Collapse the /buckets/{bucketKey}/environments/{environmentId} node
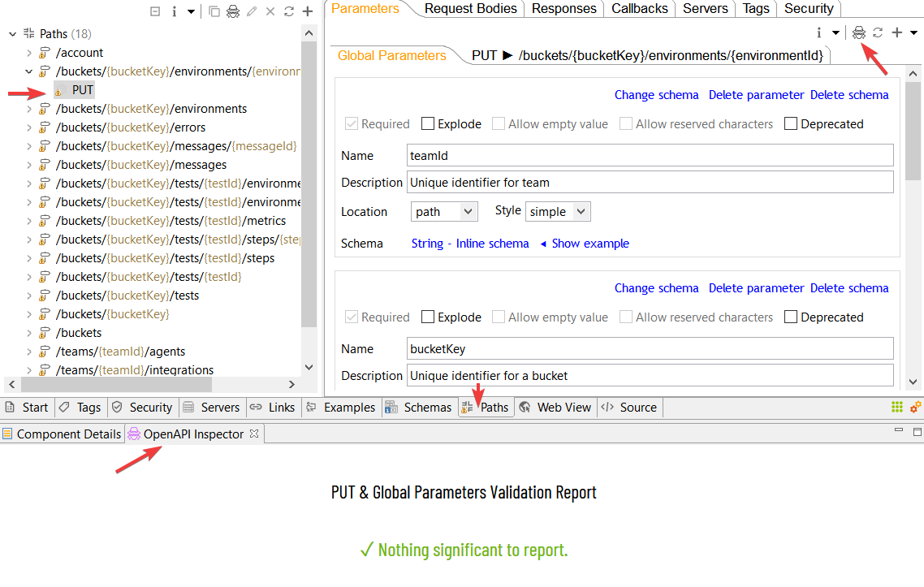The height and width of the screenshot is (587, 924). tap(29, 72)
